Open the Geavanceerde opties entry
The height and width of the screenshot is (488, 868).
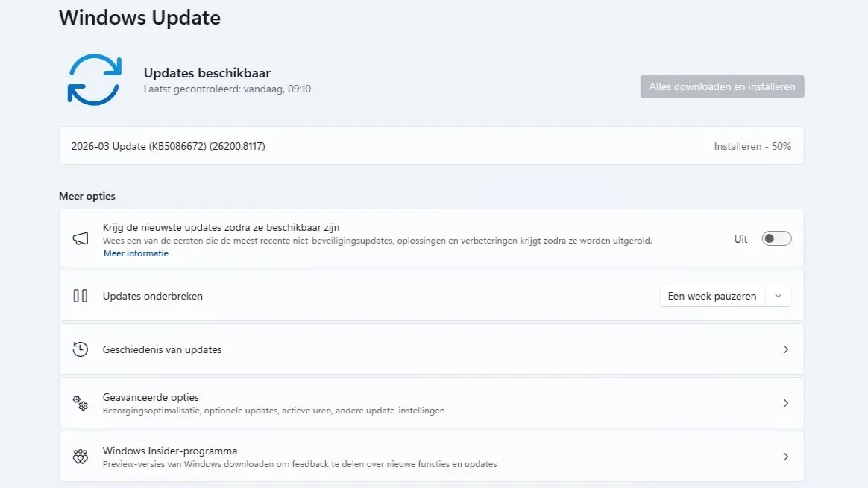pyautogui.click(x=151, y=397)
